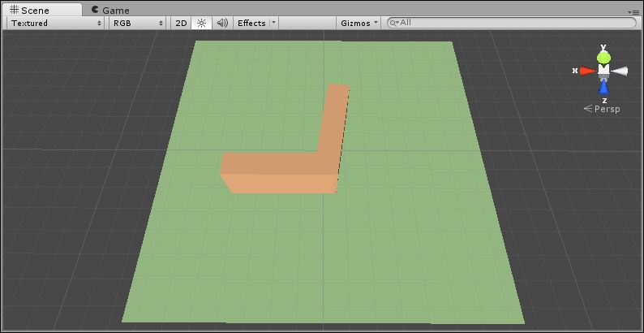The width and height of the screenshot is (644, 333).
Task: Open the Gizmos dropdown menu
Action: pos(359,23)
